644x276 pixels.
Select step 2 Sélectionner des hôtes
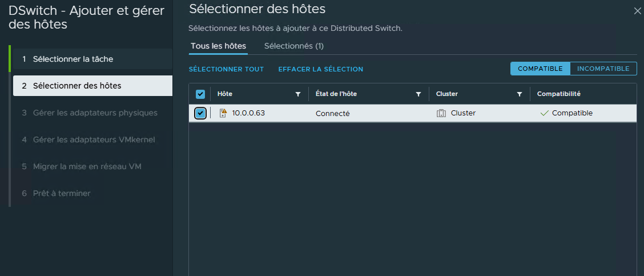(x=77, y=86)
